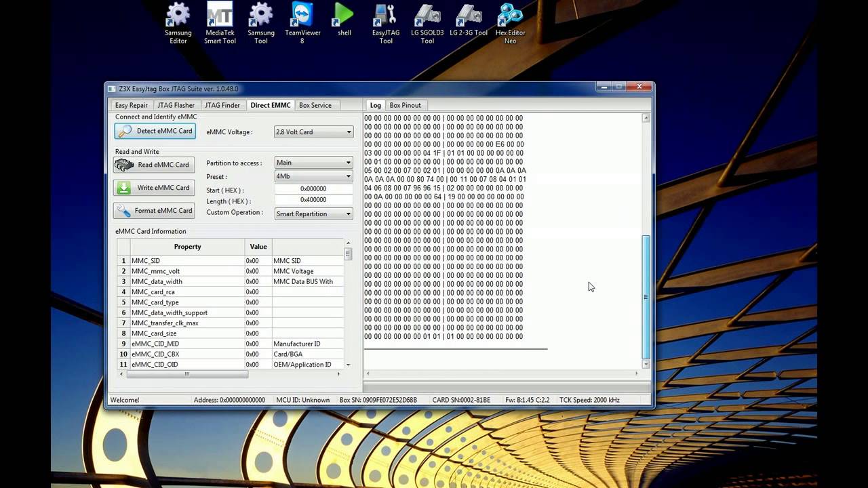Select the MMC_card_size row

click(x=231, y=333)
